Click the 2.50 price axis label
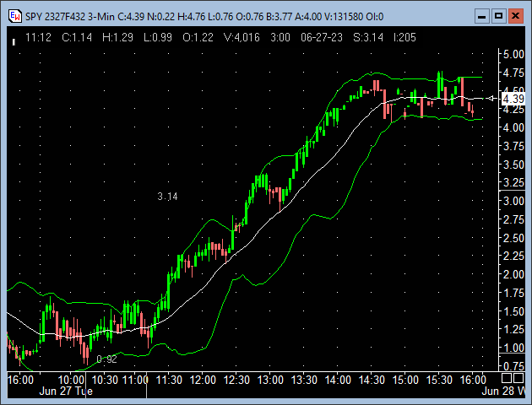 tap(513, 238)
